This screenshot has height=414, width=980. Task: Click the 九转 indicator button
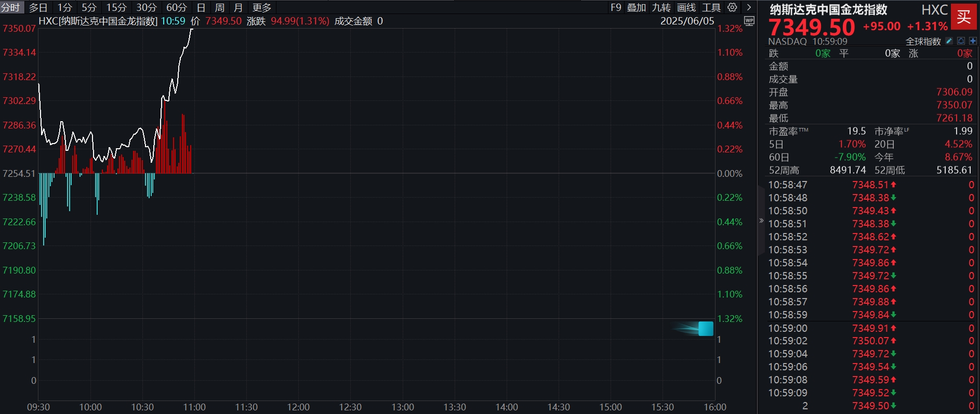click(x=661, y=7)
